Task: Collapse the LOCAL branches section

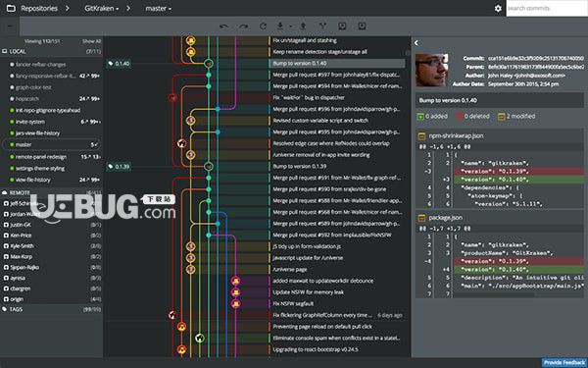Action: coord(51,51)
